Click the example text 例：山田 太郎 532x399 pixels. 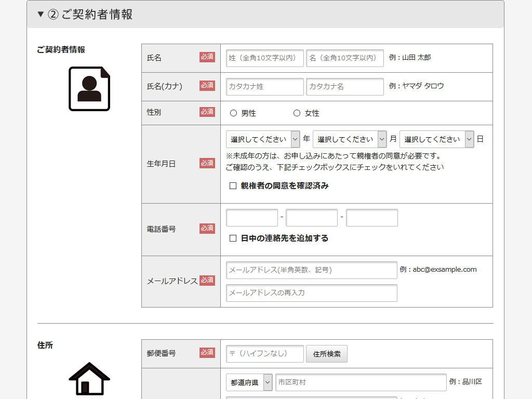point(410,57)
